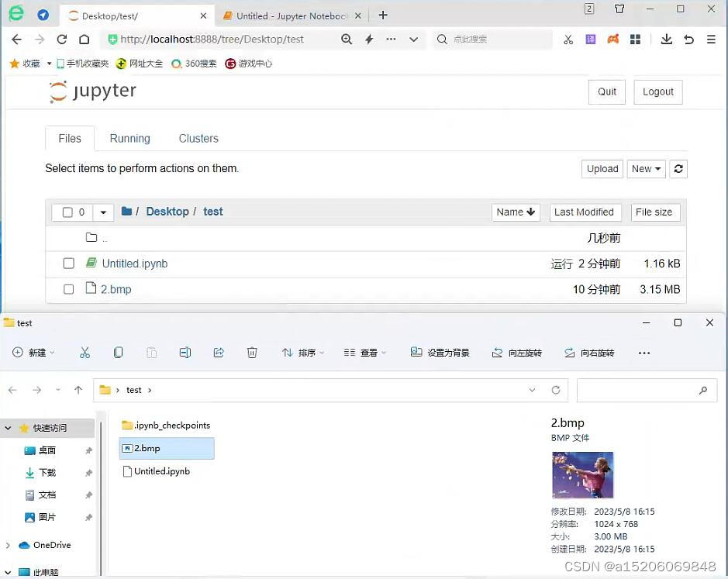Switch to Untitled - Jupyter Notebook tab
728x579 pixels.
[x=292, y=16]
